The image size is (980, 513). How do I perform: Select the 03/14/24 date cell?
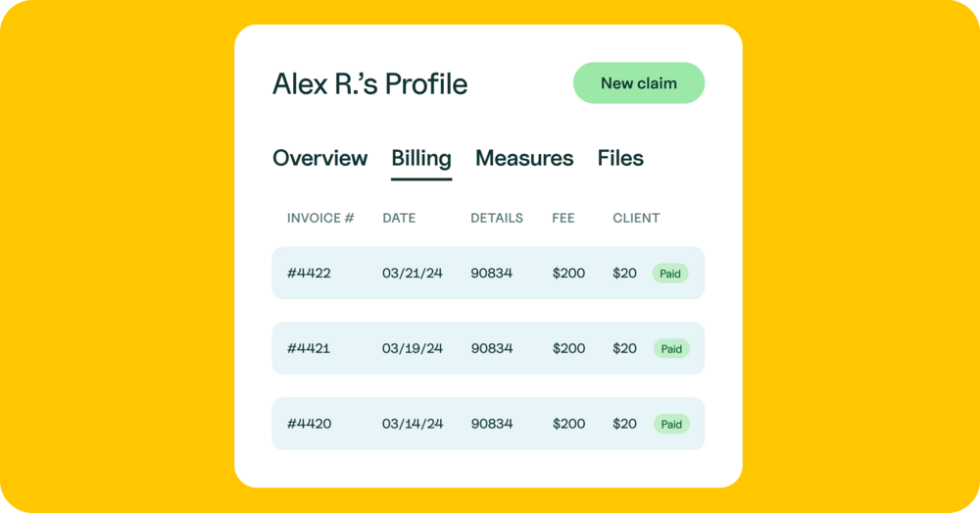coord(413,424)
